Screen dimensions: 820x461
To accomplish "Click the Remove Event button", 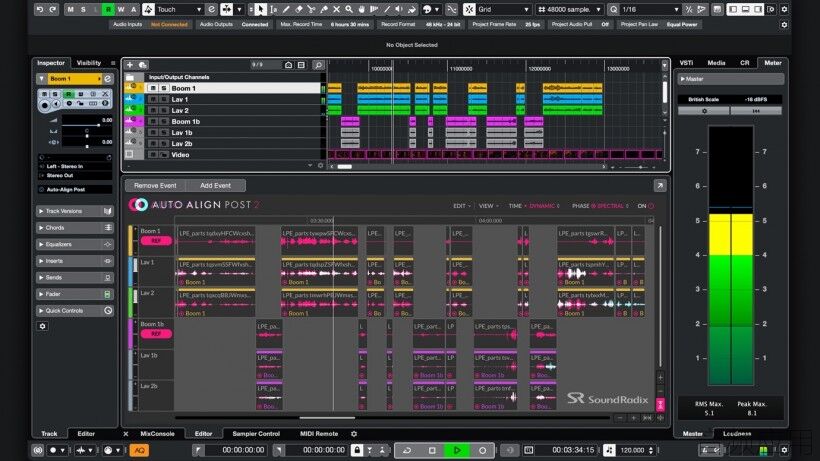I will [155, 186].
